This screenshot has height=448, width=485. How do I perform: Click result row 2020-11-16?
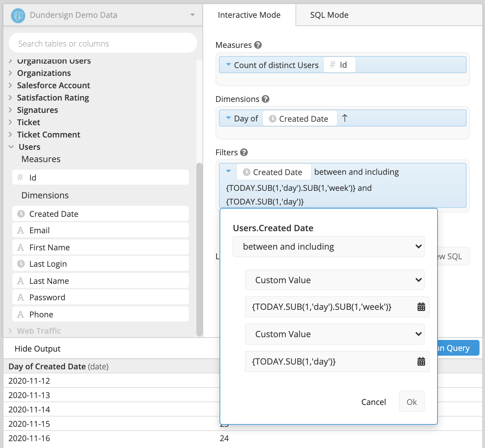pos(29,438)
